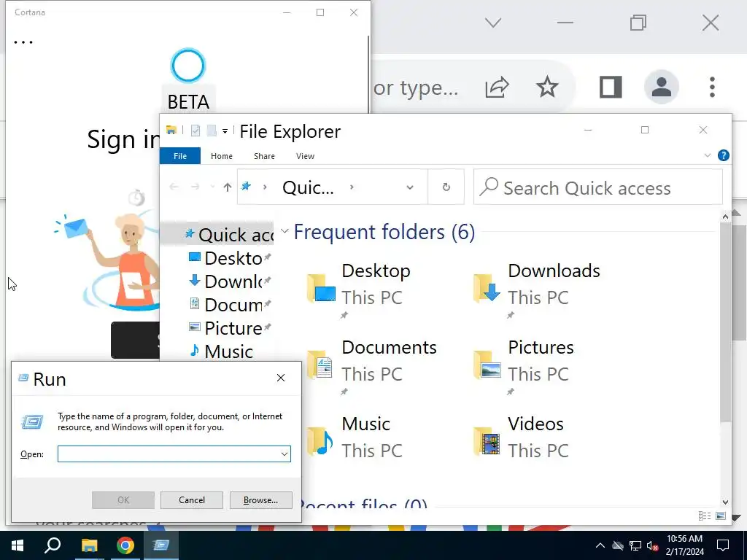Screen dimensions: 747x560
Task: Click the taskbar clock showing 10:56 AM
Action: click(x=684, y=545)
